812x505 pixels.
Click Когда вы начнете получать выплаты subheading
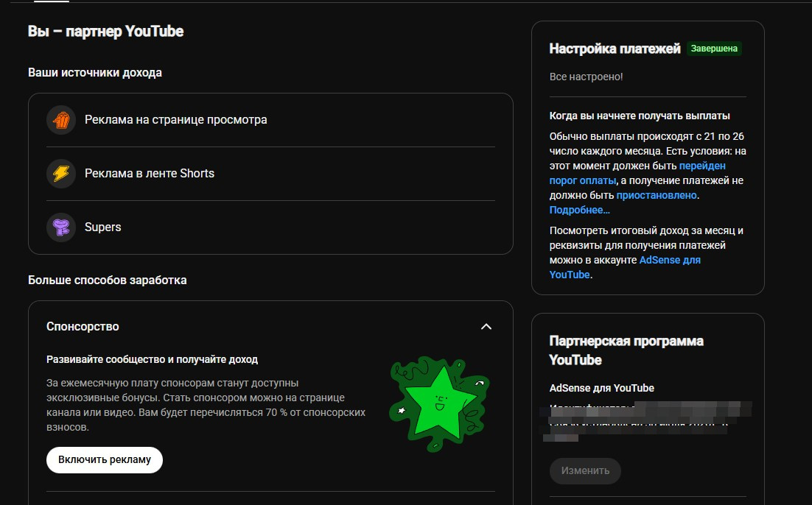(640, 116)
